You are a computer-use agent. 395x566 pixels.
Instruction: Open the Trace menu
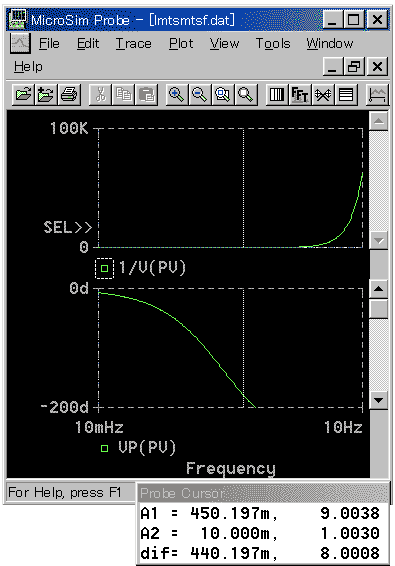click(134, 44)
